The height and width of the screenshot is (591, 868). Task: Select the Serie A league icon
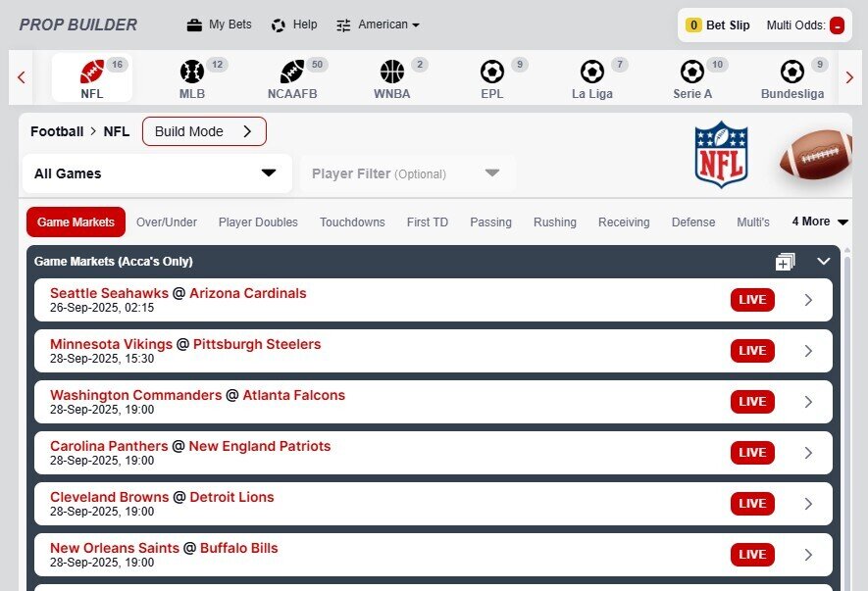pos(692,71)
